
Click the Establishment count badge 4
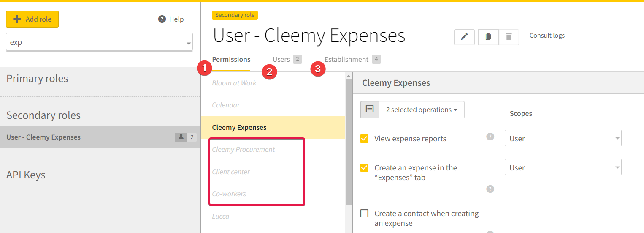(x=376, y=59)
